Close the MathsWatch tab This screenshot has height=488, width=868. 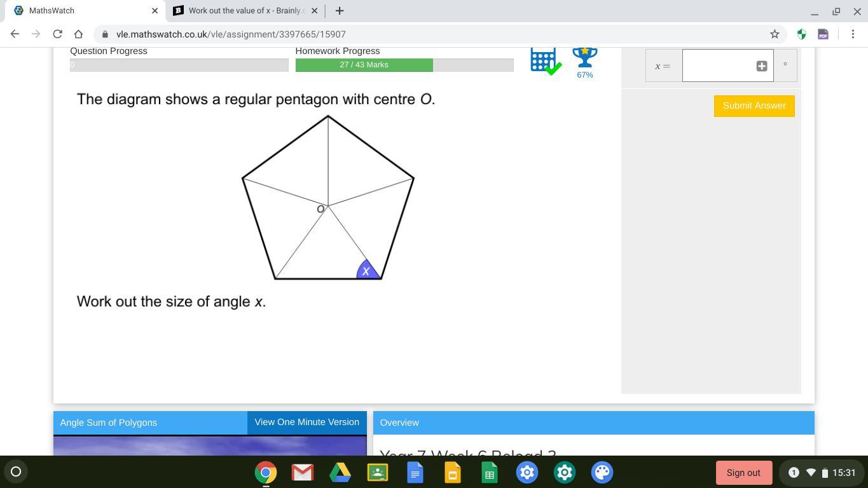155,10
